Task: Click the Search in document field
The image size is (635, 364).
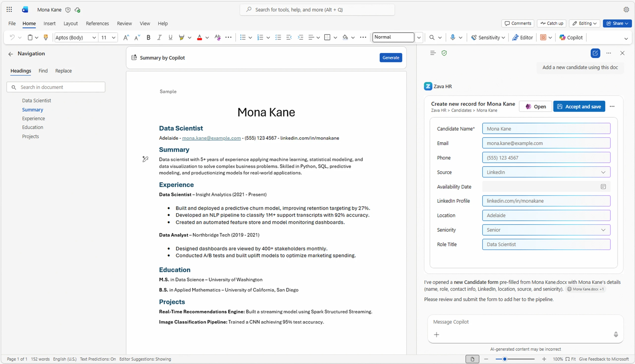Action: (x=56, y=87)
